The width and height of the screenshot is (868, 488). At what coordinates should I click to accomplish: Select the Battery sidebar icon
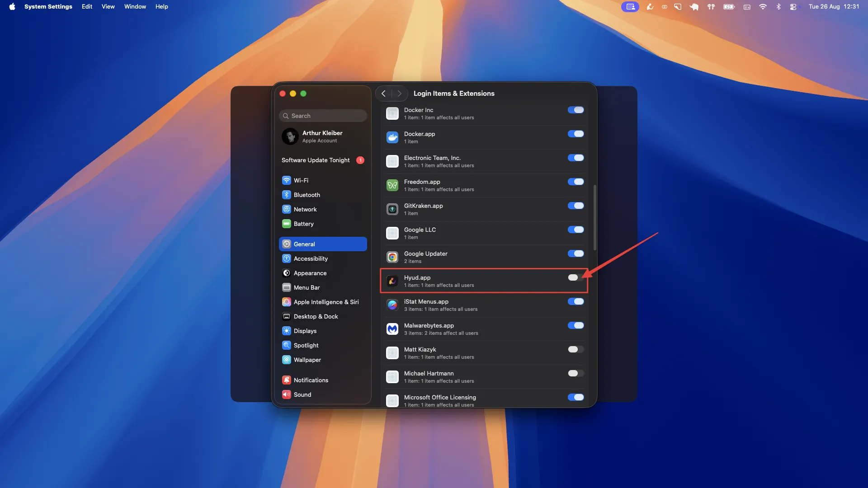[286, 224]
